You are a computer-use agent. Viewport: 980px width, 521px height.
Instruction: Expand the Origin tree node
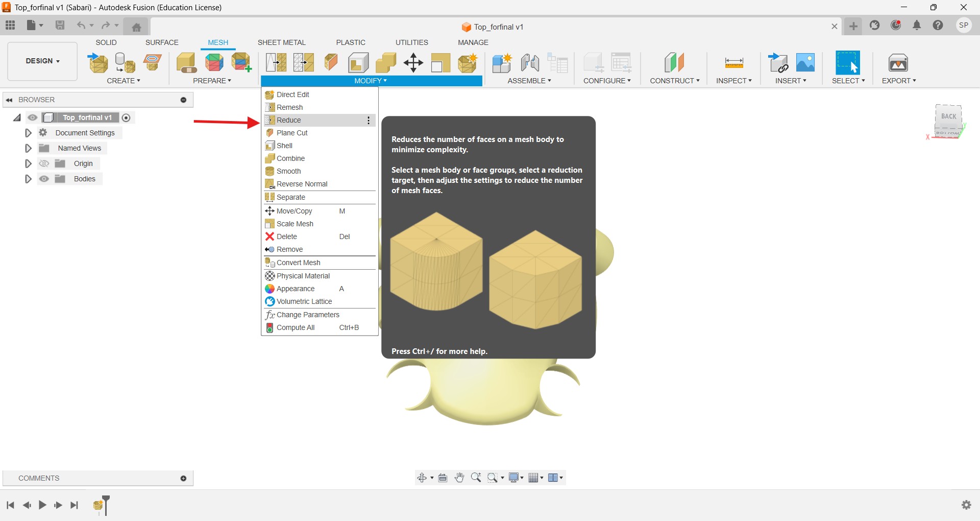point(28,163)
